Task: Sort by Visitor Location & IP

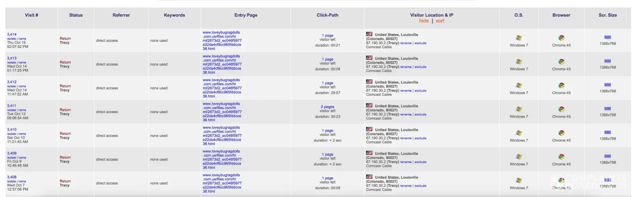Action: 440,21
